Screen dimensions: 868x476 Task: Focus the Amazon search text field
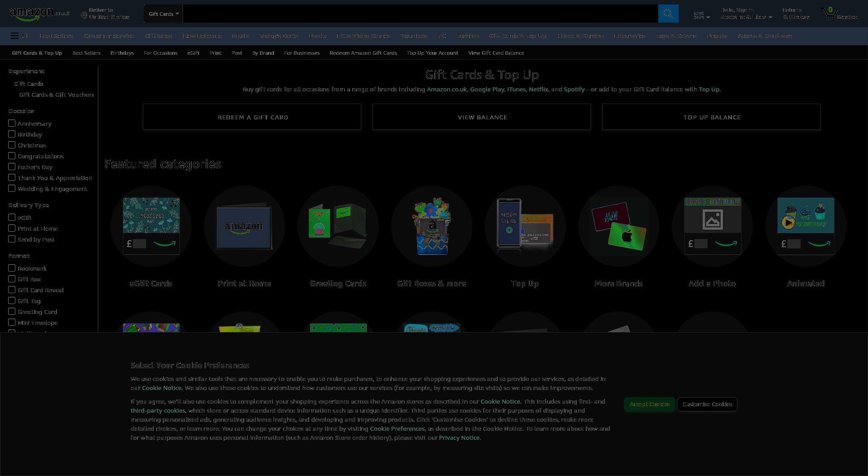[420, 14]
